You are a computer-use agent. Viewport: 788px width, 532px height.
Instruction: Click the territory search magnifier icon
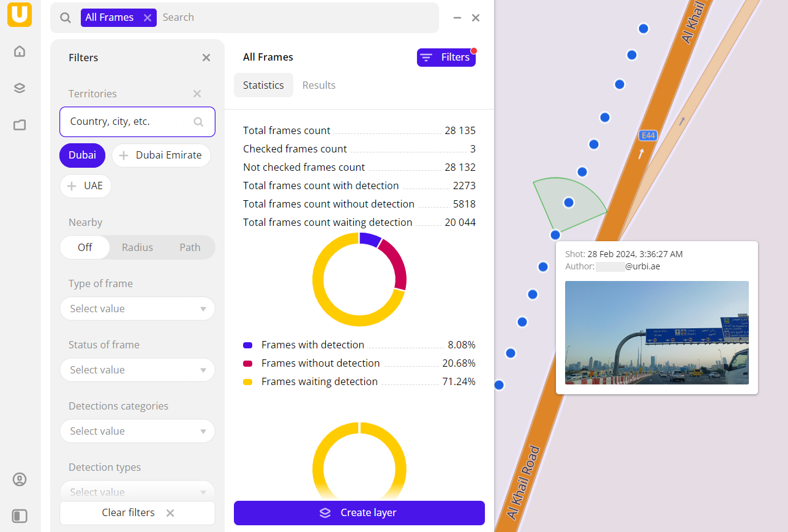click(x=198, y=122)
